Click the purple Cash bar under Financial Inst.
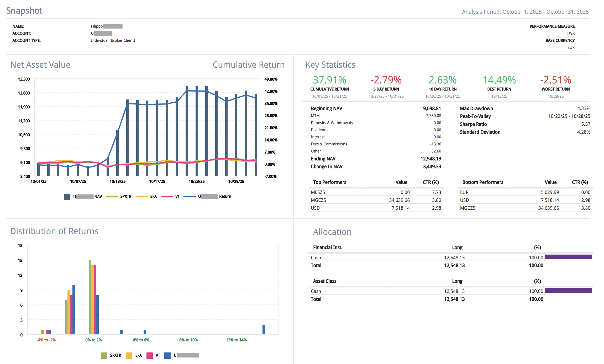This screenshot has width=604, height=364. coord(568,257)
